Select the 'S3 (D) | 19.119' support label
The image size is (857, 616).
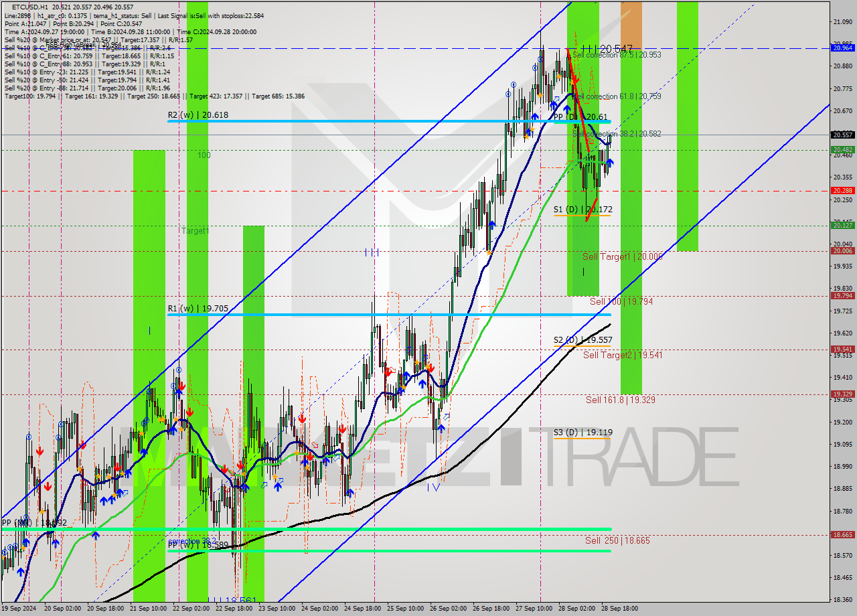582,433
